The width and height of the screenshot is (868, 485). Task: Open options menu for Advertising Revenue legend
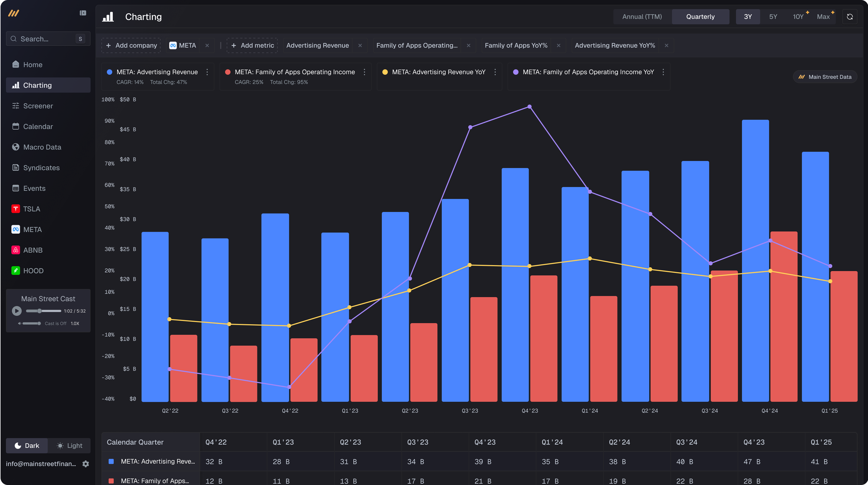click(x=207, y=72)
